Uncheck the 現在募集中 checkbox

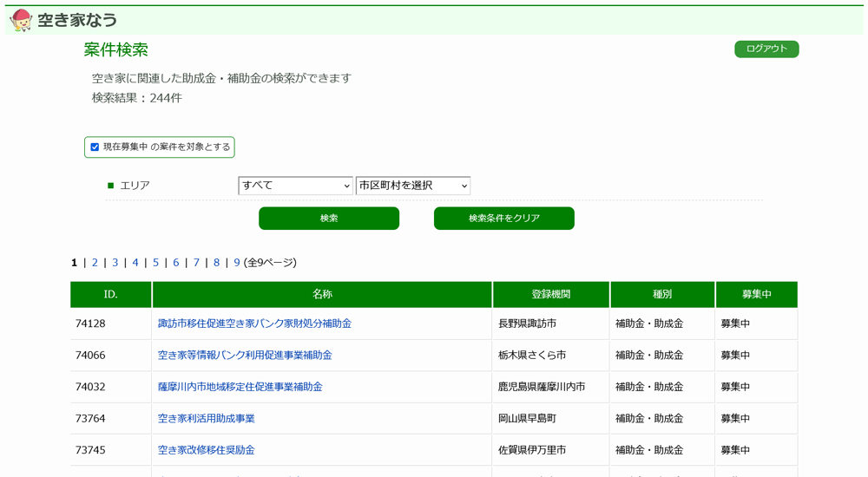[x=95, y=147]
